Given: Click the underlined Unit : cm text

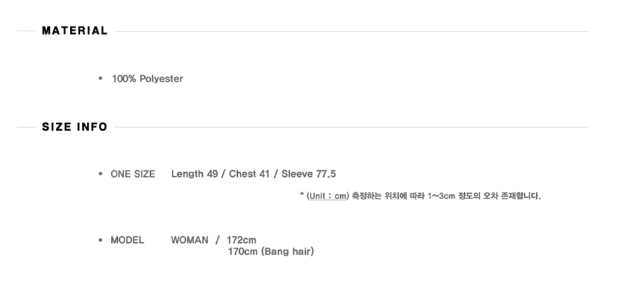Looking at the screenshot, I should 327,196.
